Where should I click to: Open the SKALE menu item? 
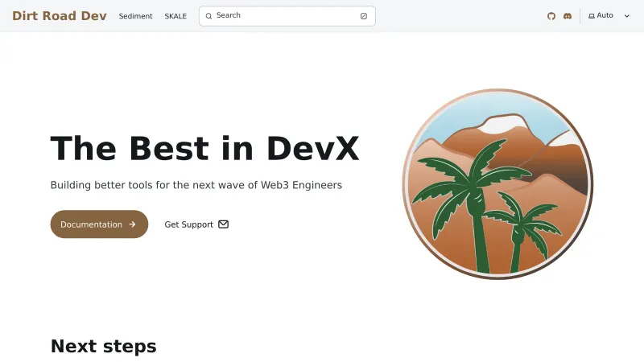(175, 16)
